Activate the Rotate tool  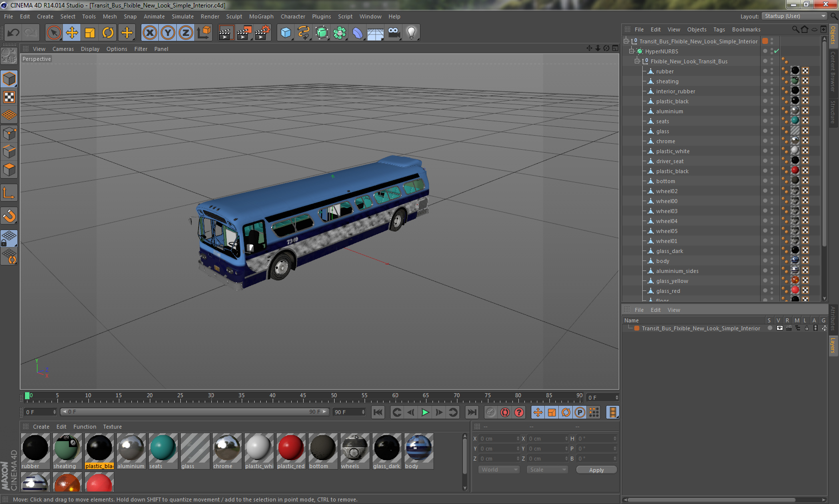[x=108, y=33]
